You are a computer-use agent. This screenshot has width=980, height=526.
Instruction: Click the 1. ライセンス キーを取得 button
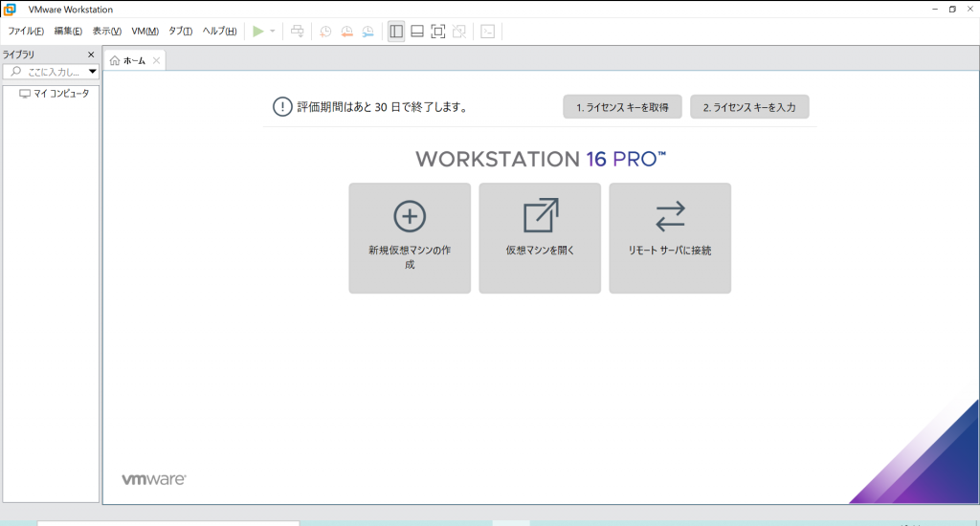tap(622, 107)
